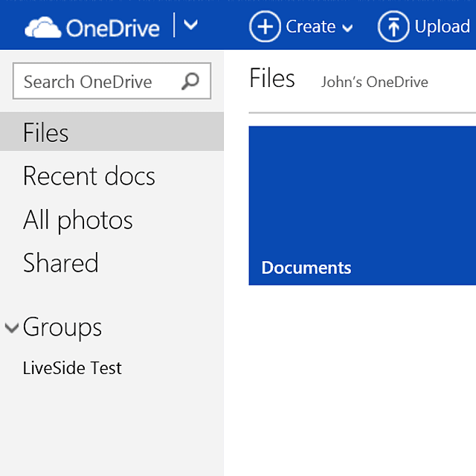
Task: Click the Create label text
Action: click(x=311, y=27)
